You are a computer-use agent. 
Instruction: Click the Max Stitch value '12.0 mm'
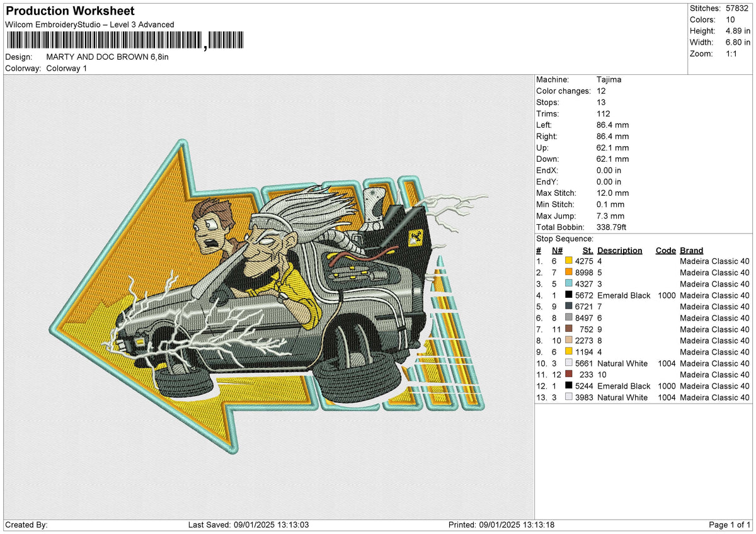coord(612,193)
